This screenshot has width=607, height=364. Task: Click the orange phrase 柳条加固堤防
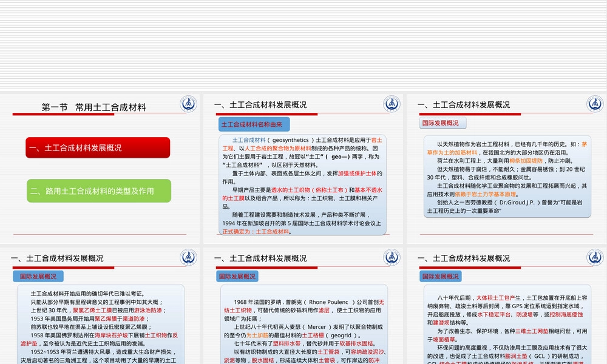(526, 161)
